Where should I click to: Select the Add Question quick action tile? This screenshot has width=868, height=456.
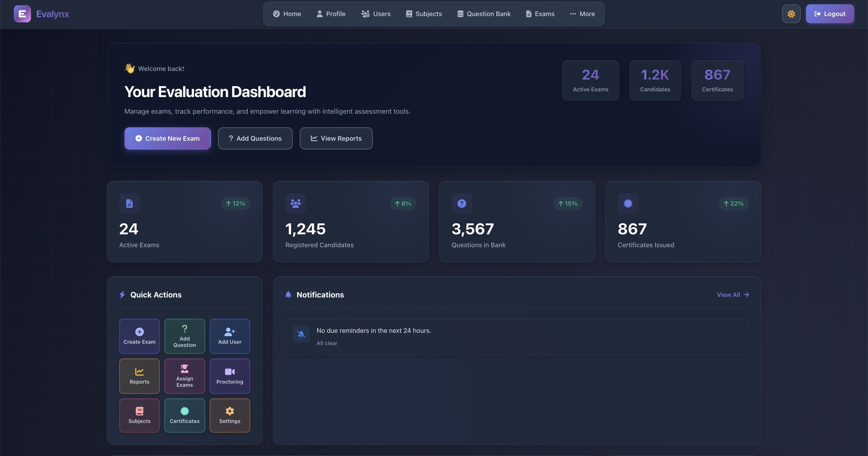pyautogui.click(x=184, y=336)
